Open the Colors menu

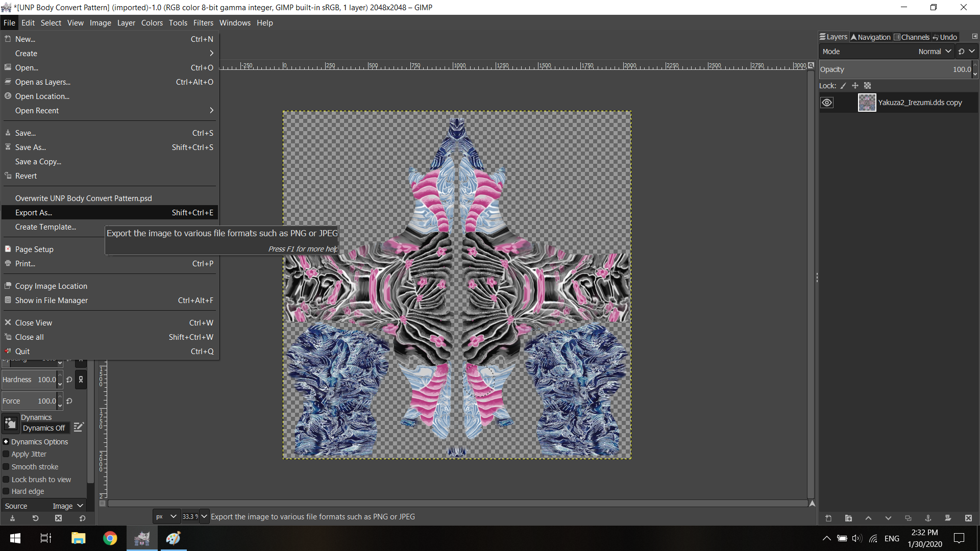pyautogui.click(x=152, y=23)
